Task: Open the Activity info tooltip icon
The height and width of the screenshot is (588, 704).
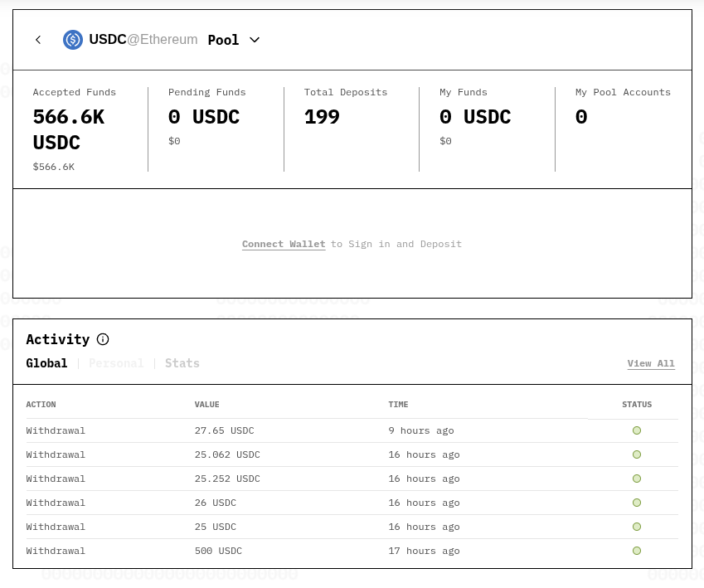Action: coord(102,339)
